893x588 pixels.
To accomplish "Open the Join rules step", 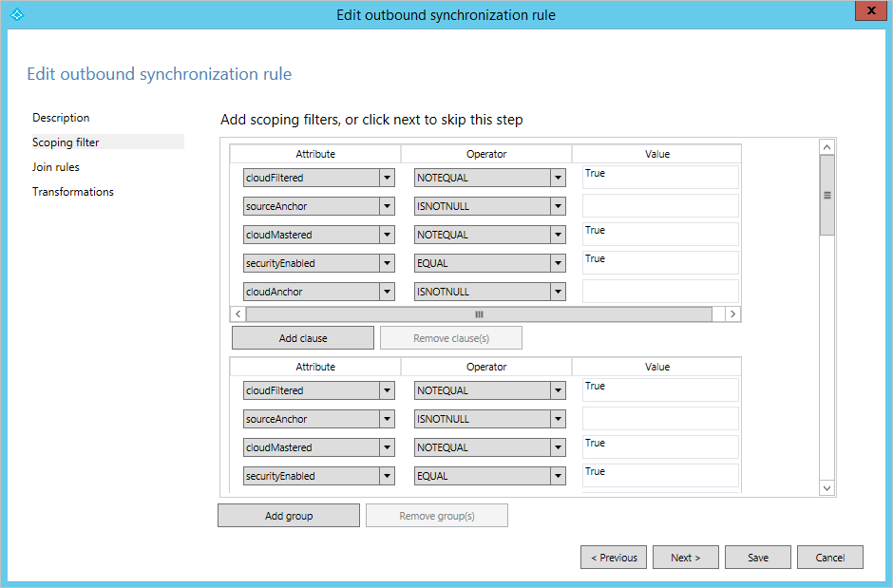I will click(56, 167).
